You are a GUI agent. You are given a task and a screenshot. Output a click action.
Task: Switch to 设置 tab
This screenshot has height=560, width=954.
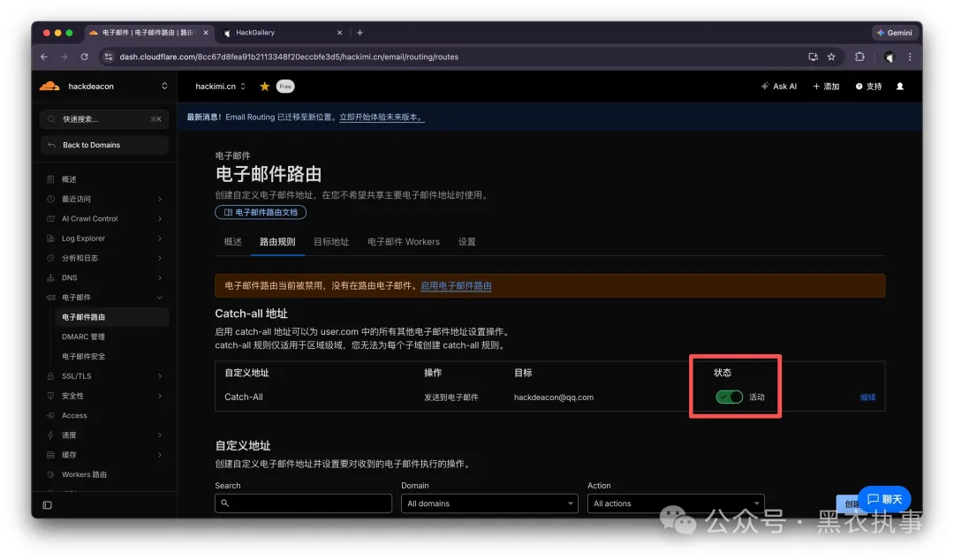point(466,242)
